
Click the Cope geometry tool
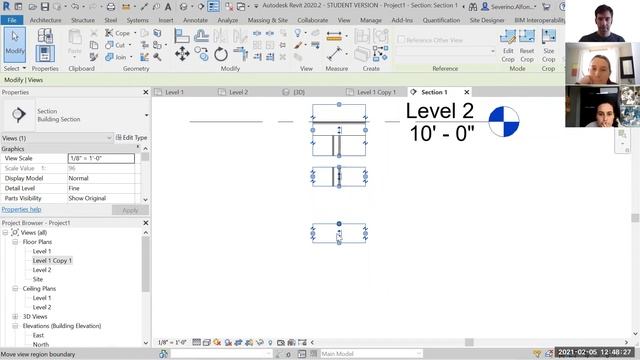(118, 33)
